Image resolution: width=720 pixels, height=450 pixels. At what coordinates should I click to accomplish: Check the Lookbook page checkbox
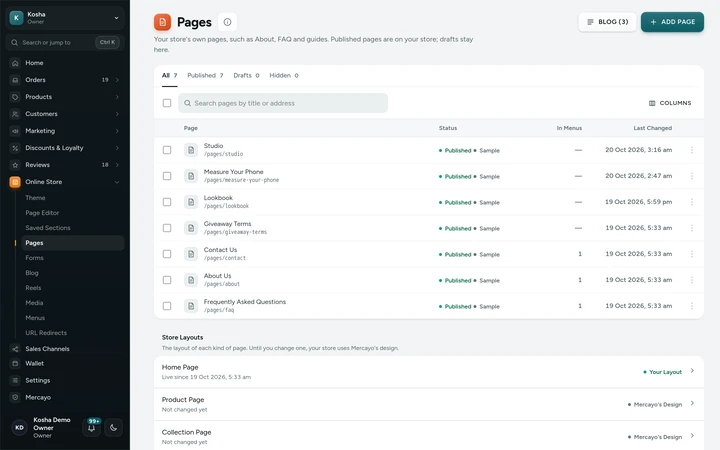tap(167, 202)
